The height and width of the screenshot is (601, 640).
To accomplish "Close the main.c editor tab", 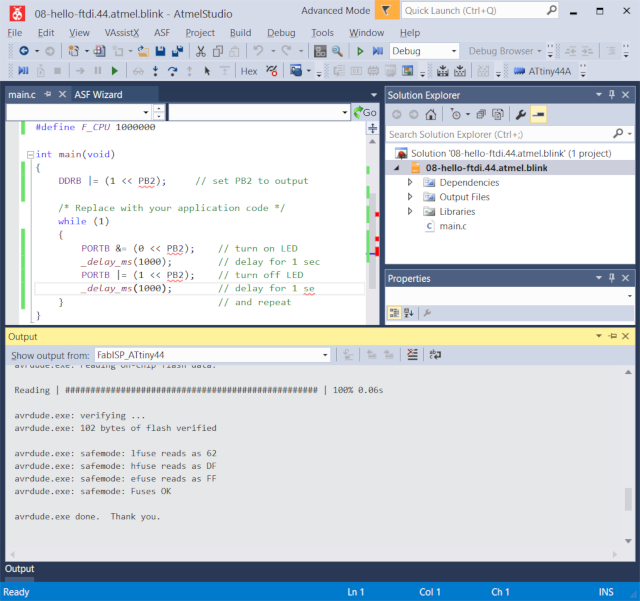I will coord(62,94).
